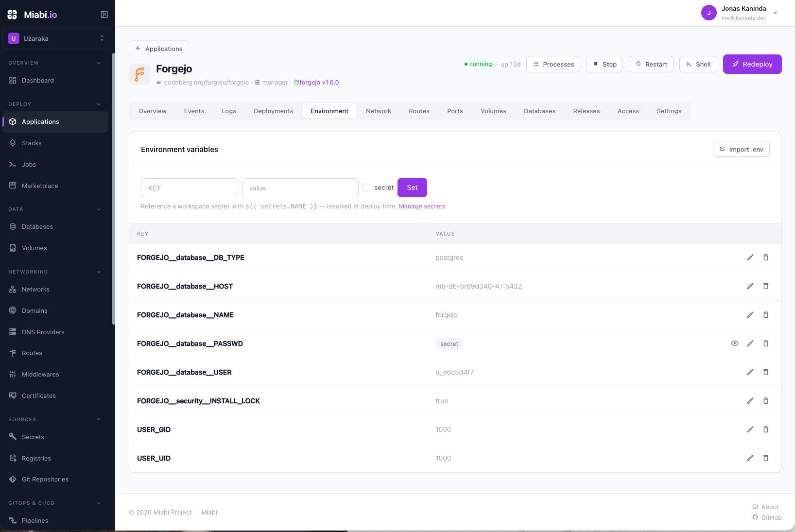Open Dashboard from sidebar
The height and width of the screenshot is (532, 795).
click(x=55, y=80)
